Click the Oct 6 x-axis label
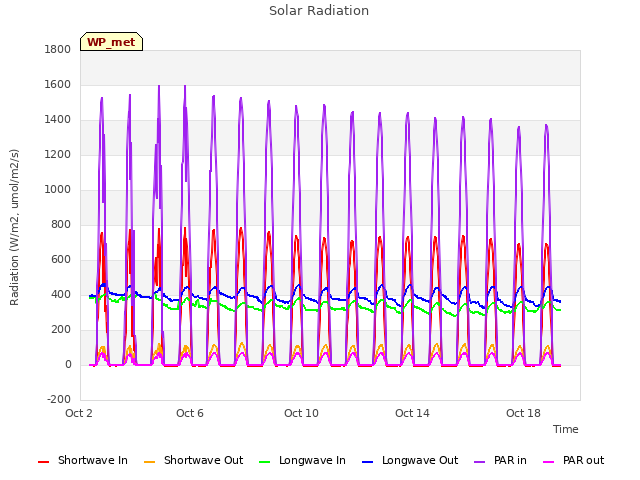640x480 pixels. click(x=190, y=413)
